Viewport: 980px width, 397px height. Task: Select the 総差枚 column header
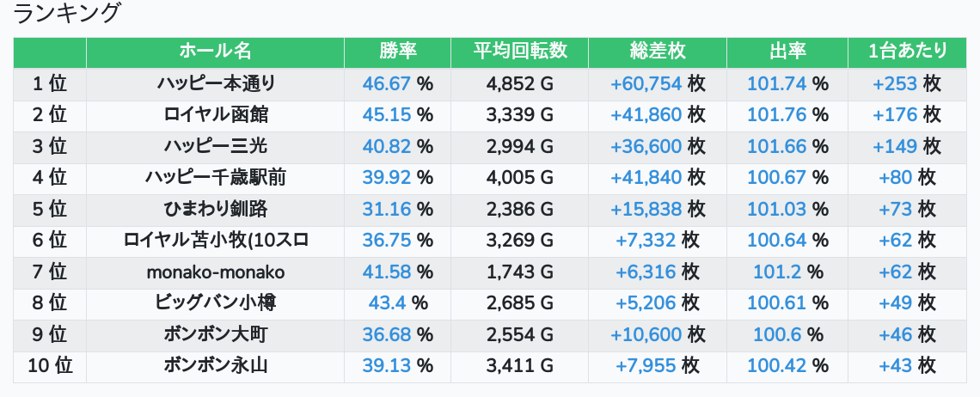pyautogui.click(x=658, y=52)
